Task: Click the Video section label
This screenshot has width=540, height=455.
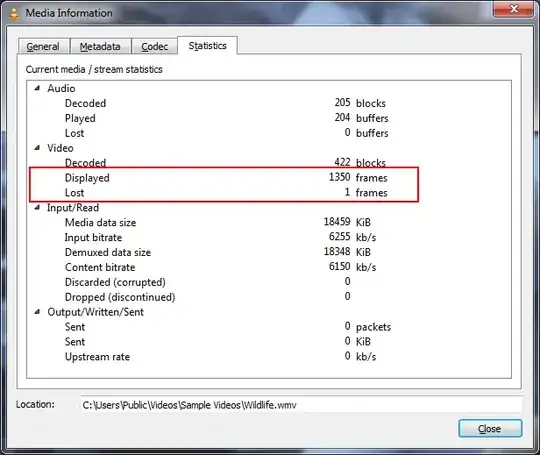Action: (60, 148)
